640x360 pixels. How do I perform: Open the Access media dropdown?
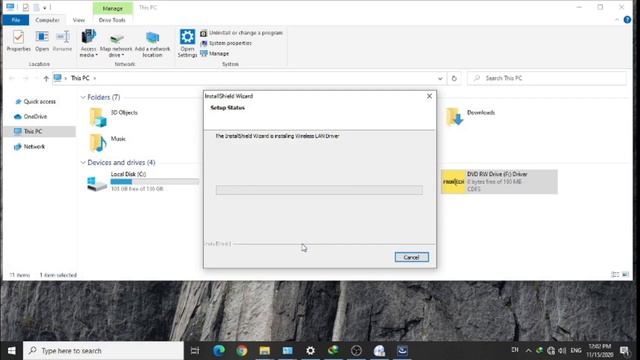[88, 43]
